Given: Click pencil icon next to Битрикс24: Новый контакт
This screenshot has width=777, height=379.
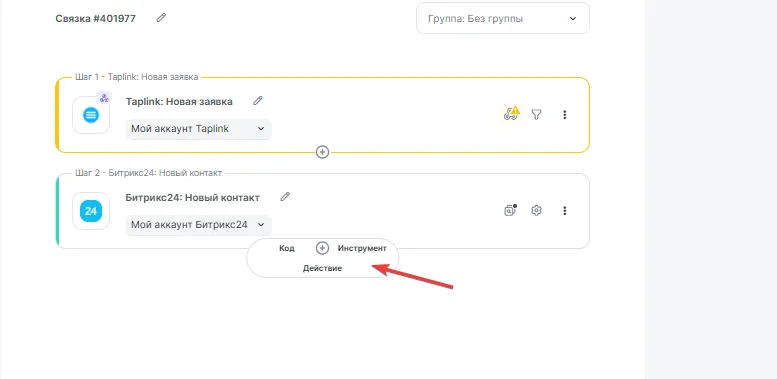Looking at the screenshot, I should click(285, 197).
